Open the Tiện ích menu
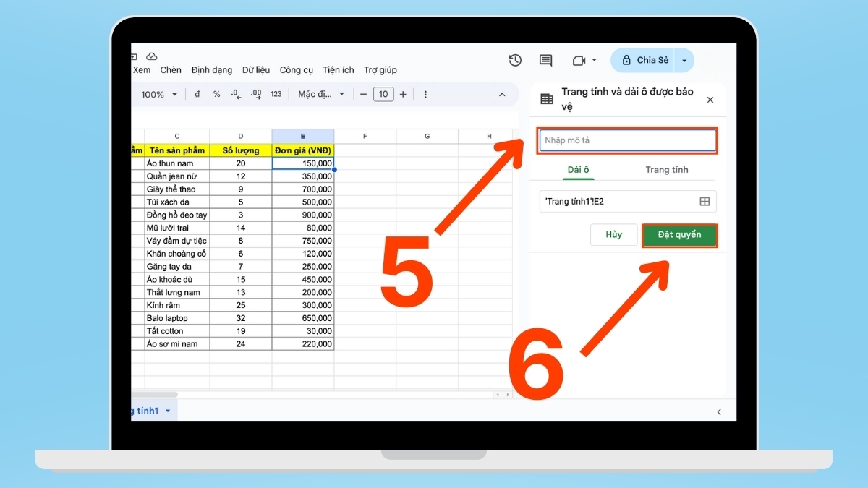Image resolution: width=868 pixels, height=488 pixels. click(339, 70)
